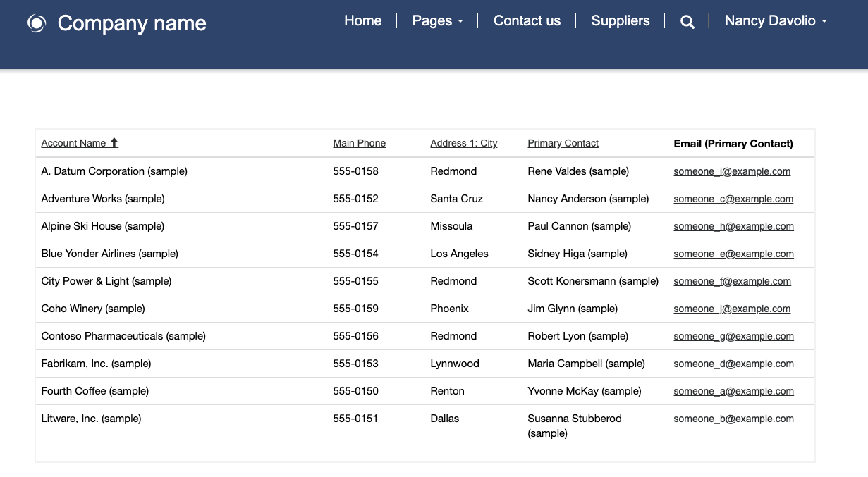The width and height of the screenshot is (868, 477).
Task: Click someone_b@example.com link for Litware, Inc.
Action: [x=733, y=419]
